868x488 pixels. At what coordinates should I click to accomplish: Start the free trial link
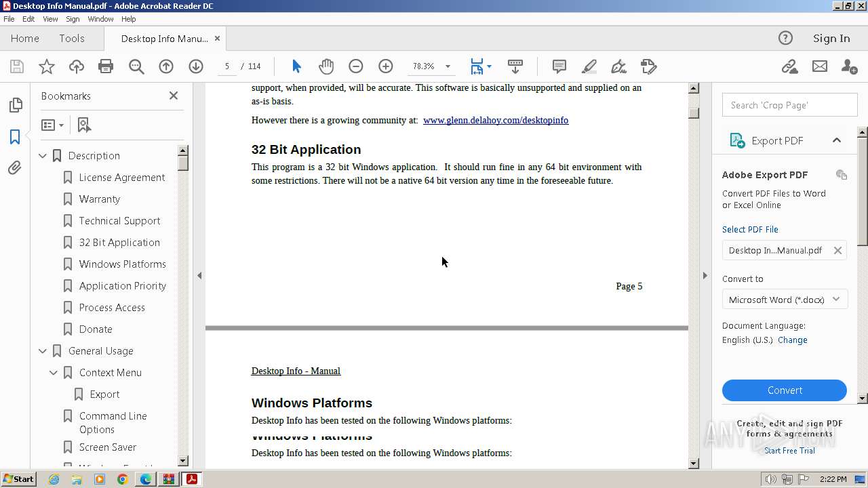[x=789, y=451]
